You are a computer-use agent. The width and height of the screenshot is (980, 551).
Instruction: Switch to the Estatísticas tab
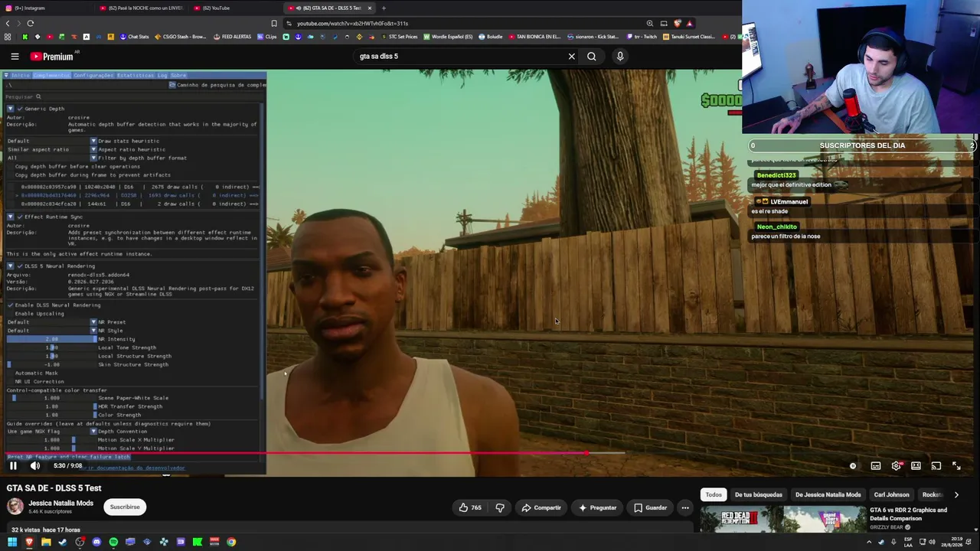136,75
